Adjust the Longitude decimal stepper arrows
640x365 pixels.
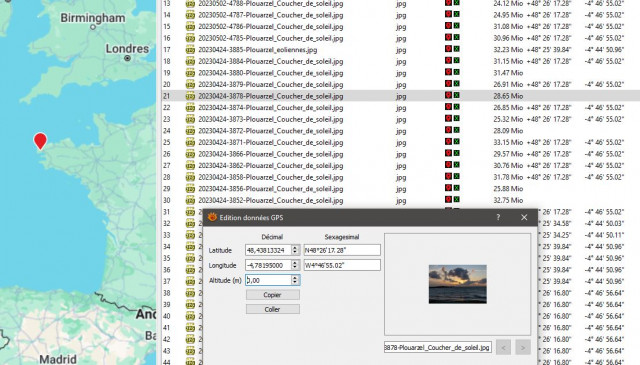[295, 265]
